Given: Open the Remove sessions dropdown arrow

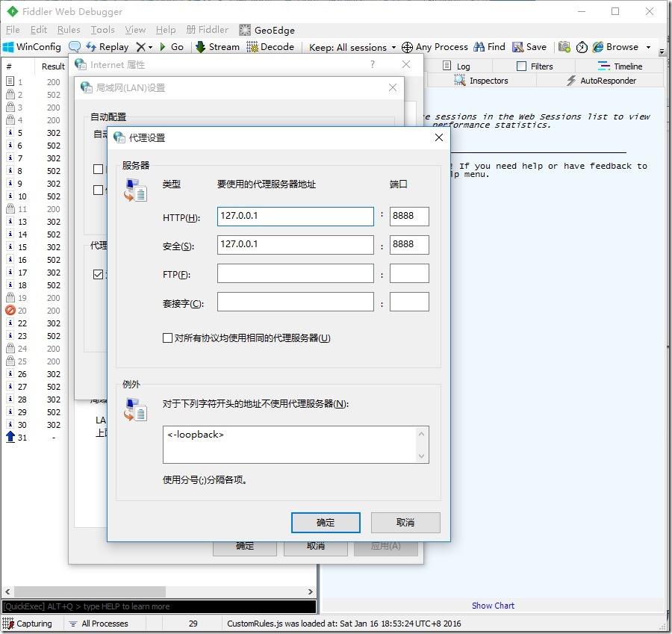Looking at the screenshot, I should pos(150,47).
